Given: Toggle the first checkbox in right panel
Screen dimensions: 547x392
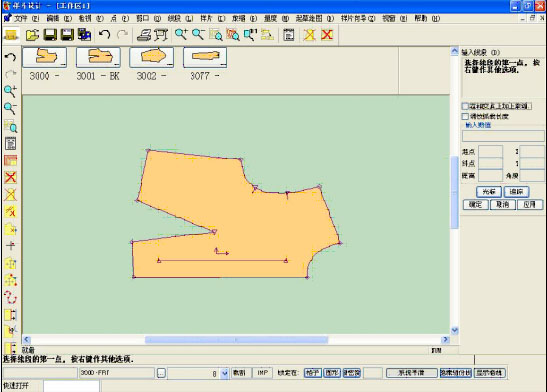Looking at the screenshot, I should pos(465,106).
